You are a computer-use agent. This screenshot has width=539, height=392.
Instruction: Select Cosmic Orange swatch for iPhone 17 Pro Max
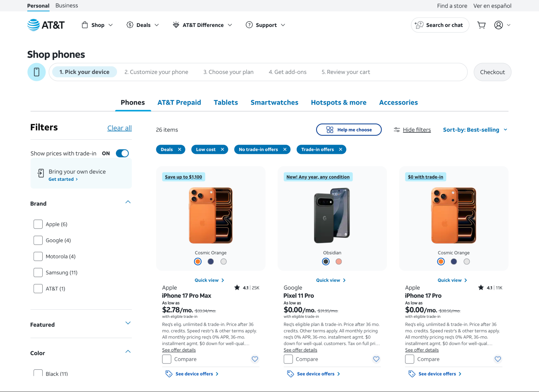(198, 262)
